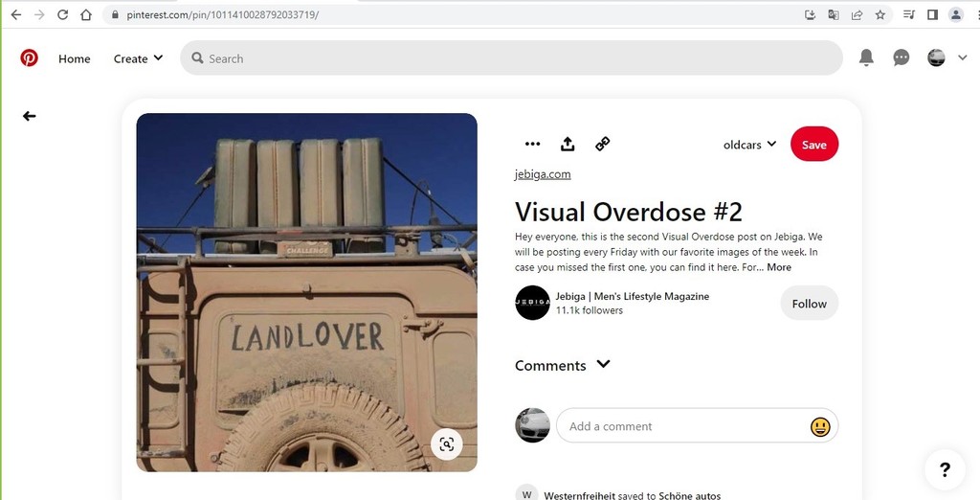Open the messages chat bubble icon
Screen dimensions: 980x500
901,58
